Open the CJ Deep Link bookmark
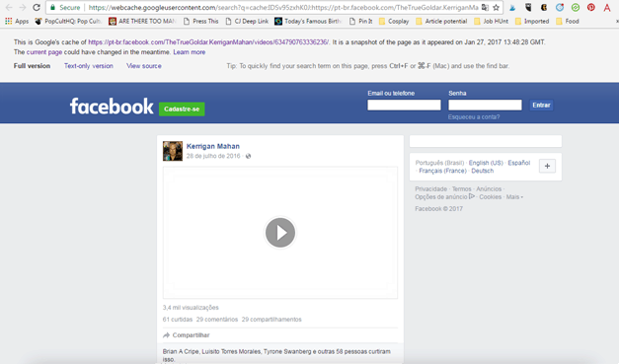The image size is (619, 364). (x=247, y=22)
